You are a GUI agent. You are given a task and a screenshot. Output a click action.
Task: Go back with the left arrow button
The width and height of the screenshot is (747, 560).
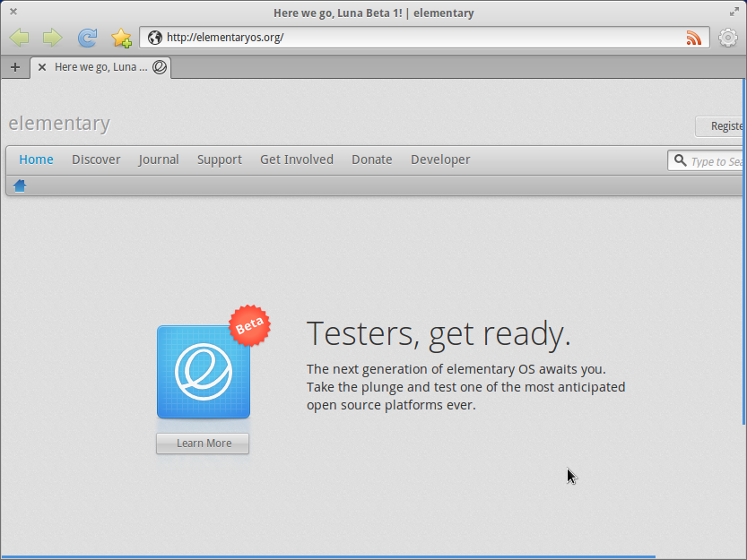(x=19, y=38)
